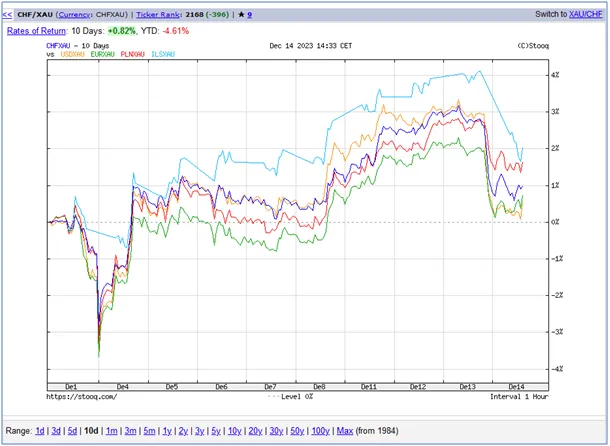Select the 1d range
Screen dimensions: 610x446
point(40,431)
